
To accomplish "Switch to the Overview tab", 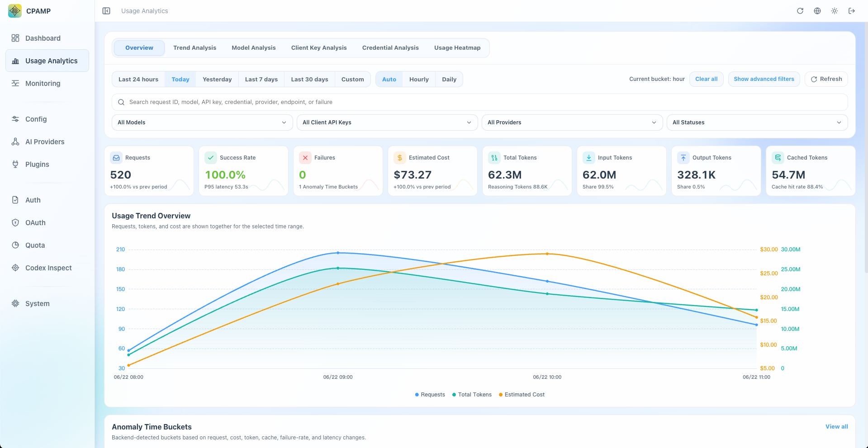I will tap(139, 48).
